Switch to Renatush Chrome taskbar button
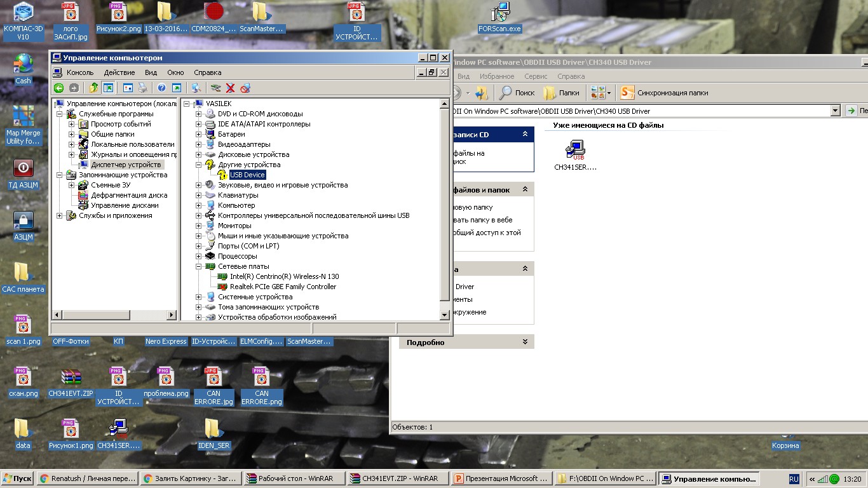The image size is (868, 488). (x=87, y=478)
